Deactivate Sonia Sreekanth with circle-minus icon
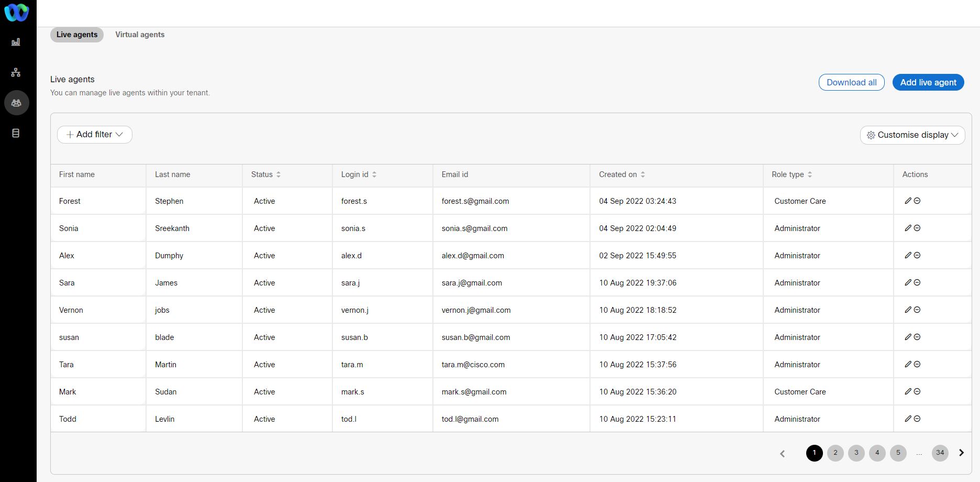The image size is (980, 482). [x=917, y=228]
